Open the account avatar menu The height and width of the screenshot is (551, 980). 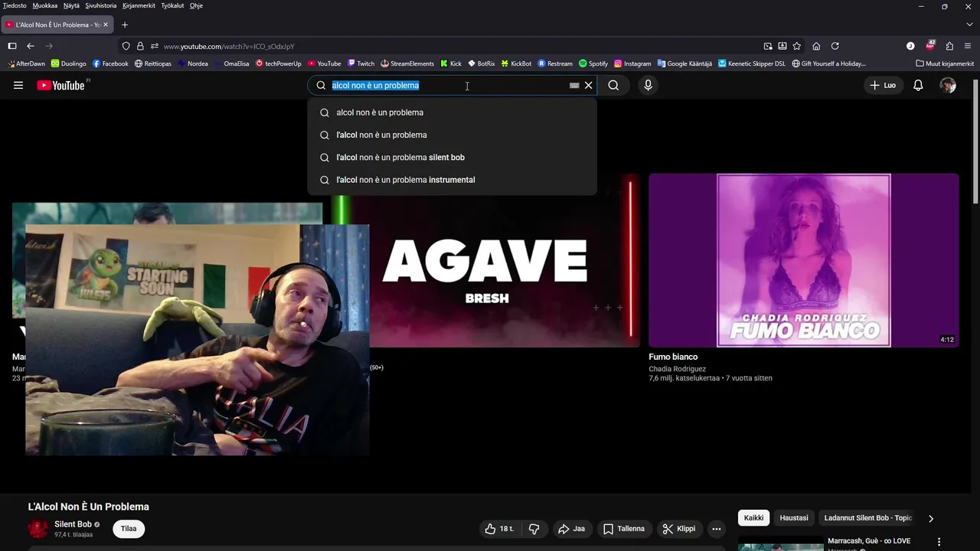pyautogui.click(x=948, y=86)
